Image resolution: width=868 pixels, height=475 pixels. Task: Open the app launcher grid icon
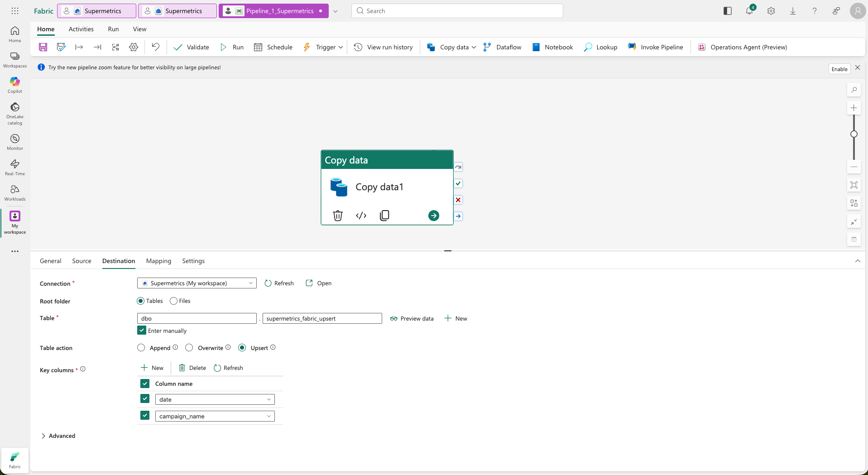click(x=15, y=11)
